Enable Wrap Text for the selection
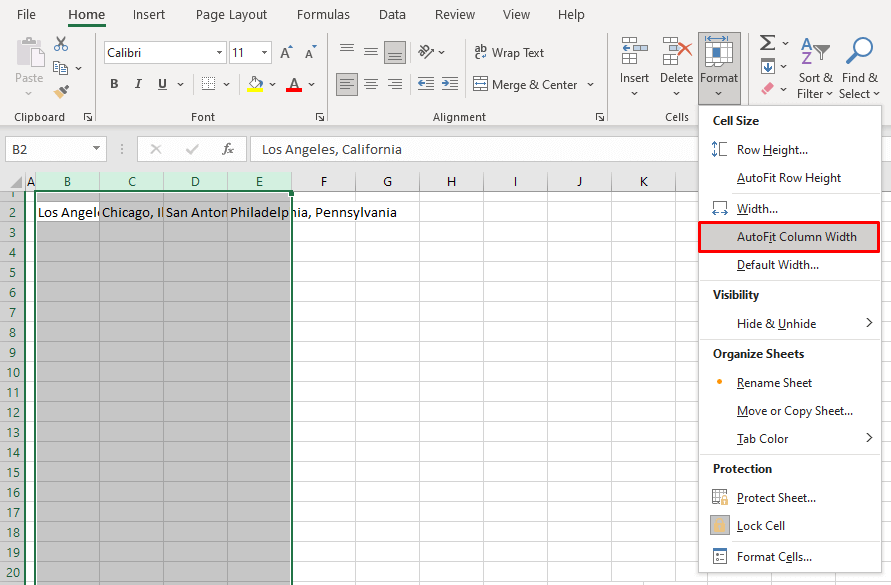The width and height of the screenshot is (891, 585). coord(510,52)
